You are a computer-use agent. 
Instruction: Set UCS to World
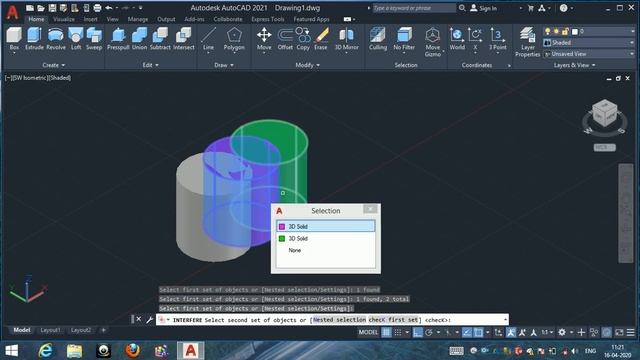(x=457, y=38)
